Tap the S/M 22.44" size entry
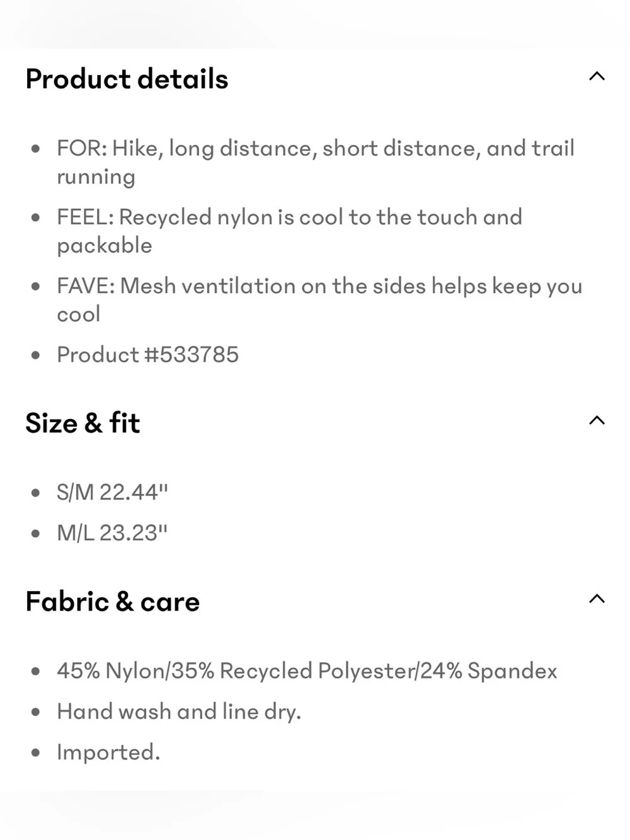This screenshot has height=840, width=630. pos(113,492)
